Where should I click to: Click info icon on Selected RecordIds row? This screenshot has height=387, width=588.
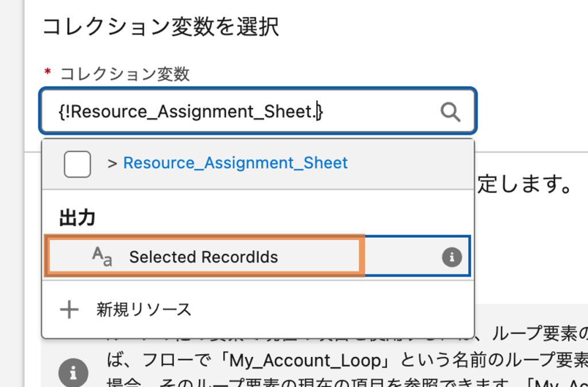tap(451, 257)
